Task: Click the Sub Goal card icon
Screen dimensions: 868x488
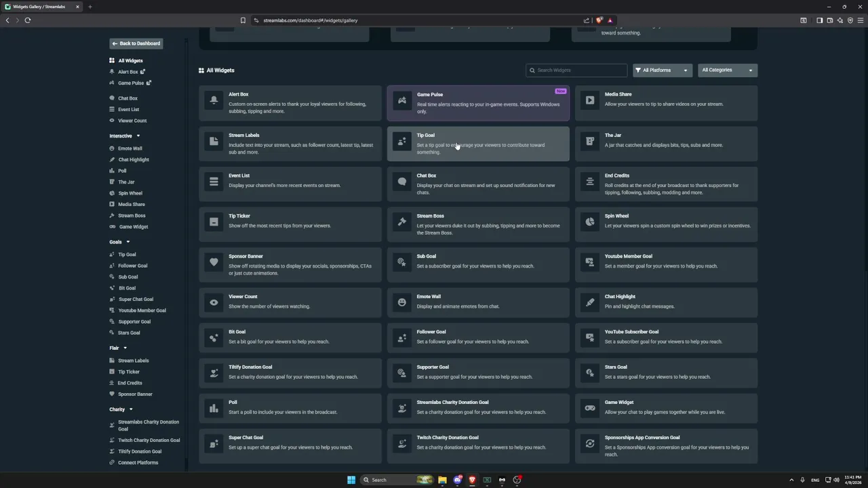Action: tap(402, 262)
